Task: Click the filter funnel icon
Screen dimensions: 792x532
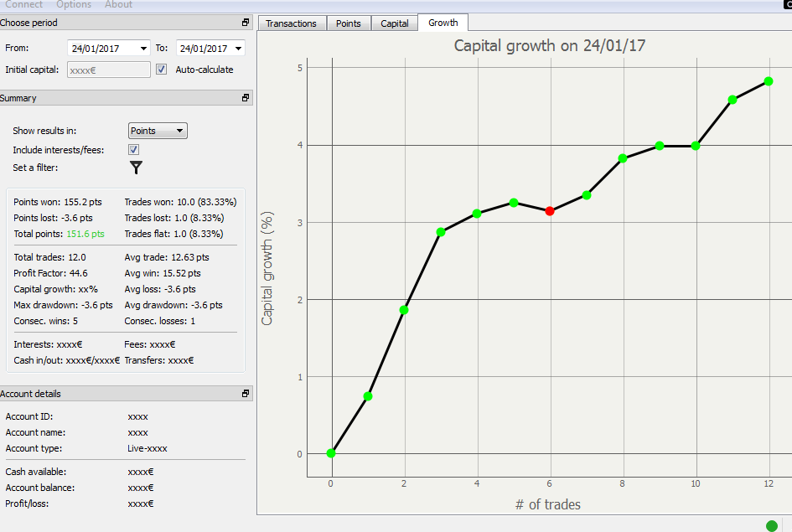Action: [136, 168]
